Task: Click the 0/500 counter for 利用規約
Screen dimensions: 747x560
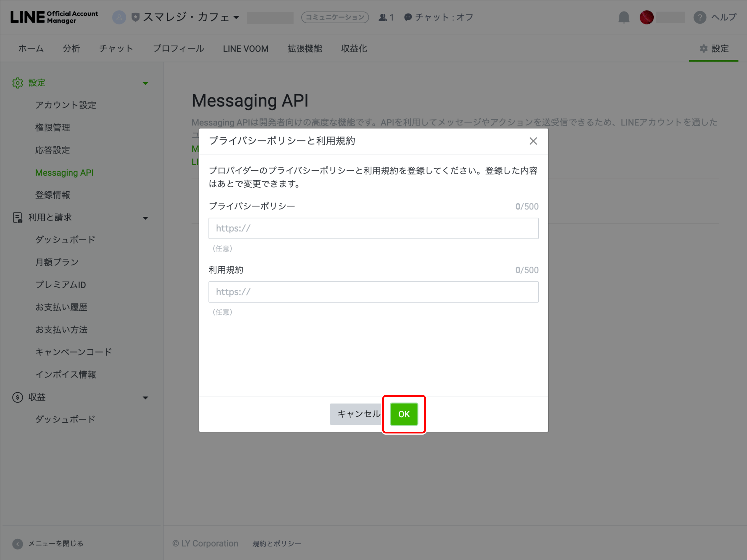Action: tap(527, 270)
